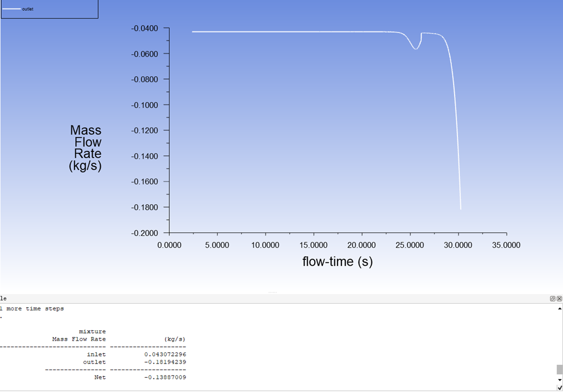Click the console panel title bar
Viewport: 563px width, 392px height.
[x=272, y=298]
